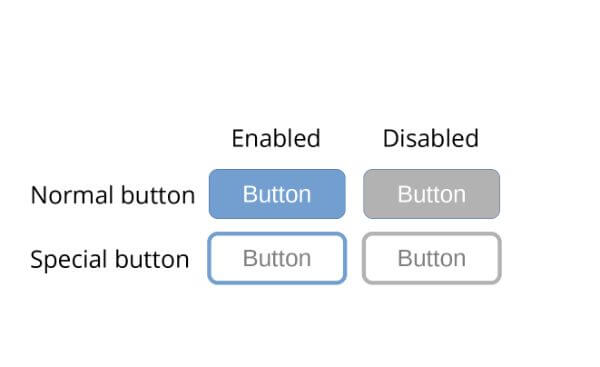Choose the solid gray button under Disabled
Image resolution: width=600 pixels, height=367 pixels.
tap(432, 194)
